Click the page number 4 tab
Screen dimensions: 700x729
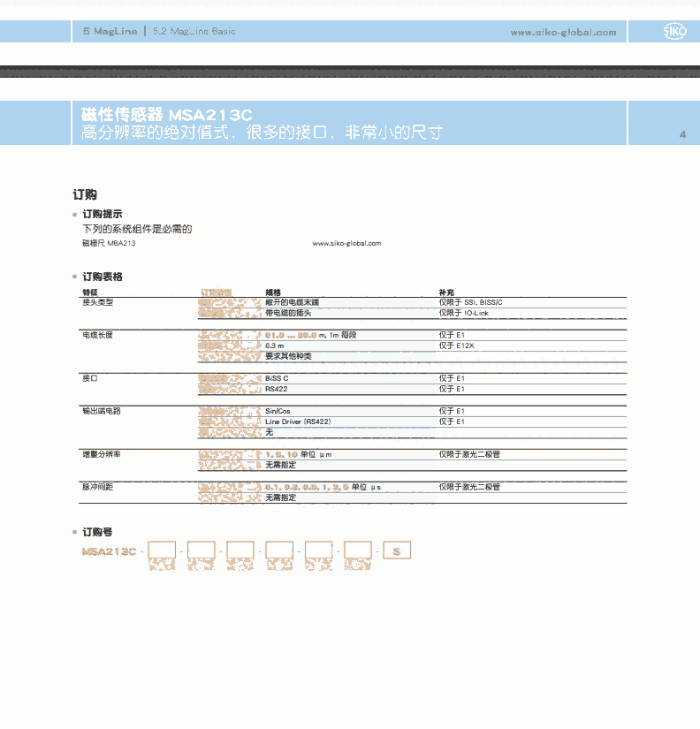pos(681,134)
